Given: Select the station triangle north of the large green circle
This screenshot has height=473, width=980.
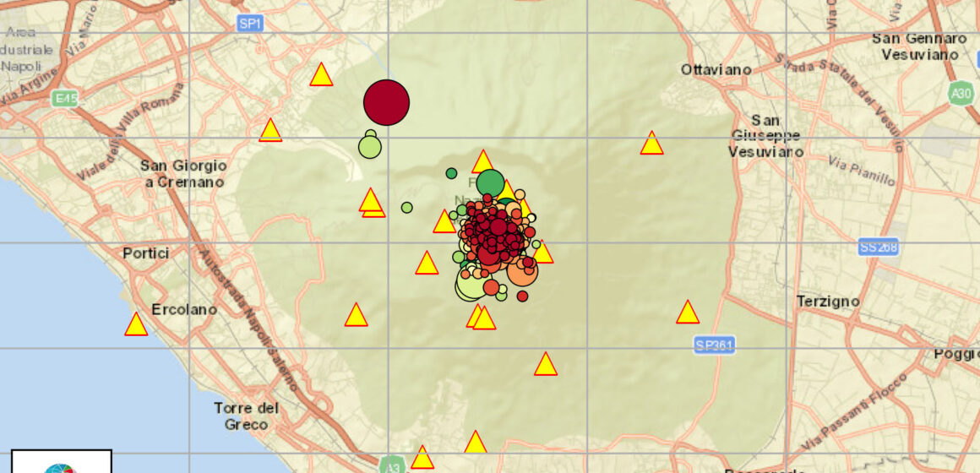Looking at the screenshot, I should (x=482, y=161).
